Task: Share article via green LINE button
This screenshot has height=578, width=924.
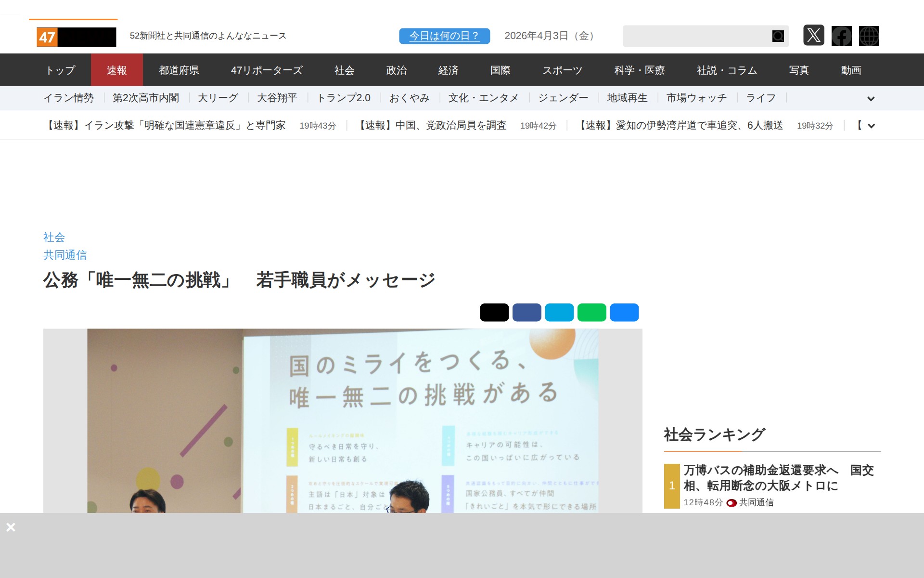Action: pos(591,312)
